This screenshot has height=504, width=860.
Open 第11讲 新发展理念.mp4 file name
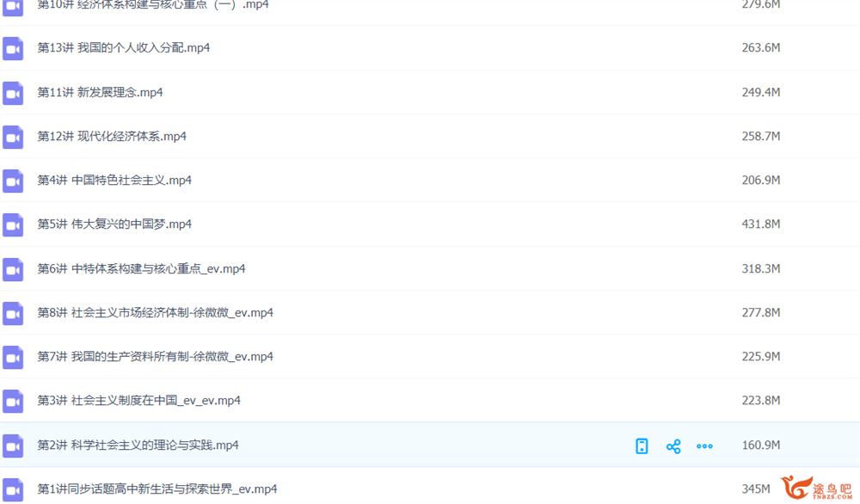(100, 92)
